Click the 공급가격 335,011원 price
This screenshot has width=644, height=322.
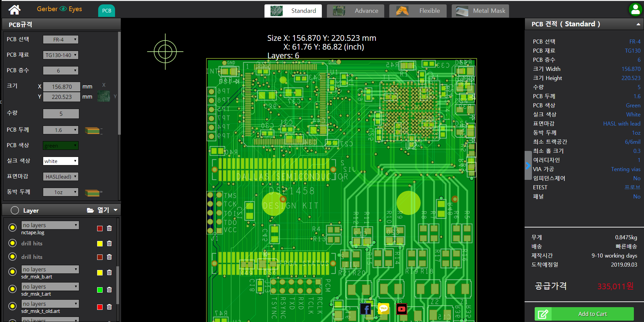click(x=615, y=287)
